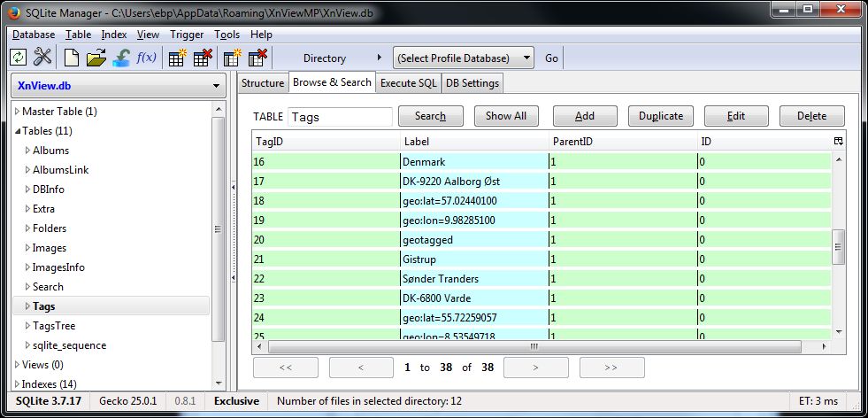Expand the Images table node
The image size is (868, 418).
click(27, 248)
